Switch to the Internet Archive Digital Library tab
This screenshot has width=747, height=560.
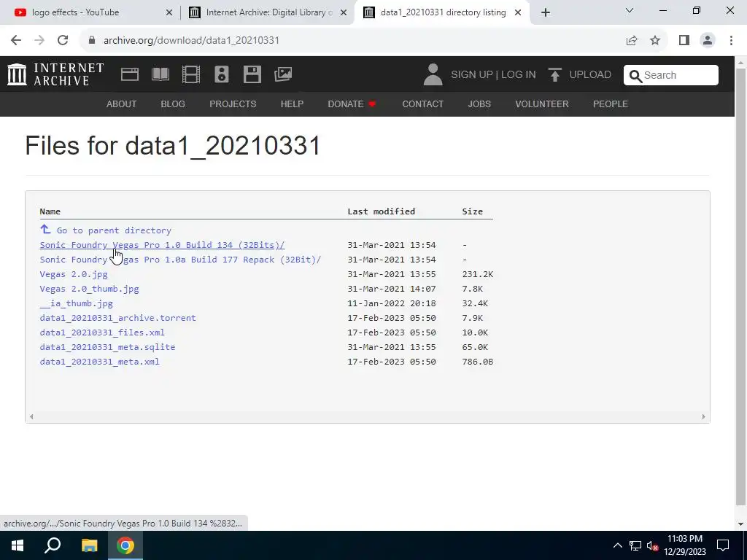(x=267, y=12)
